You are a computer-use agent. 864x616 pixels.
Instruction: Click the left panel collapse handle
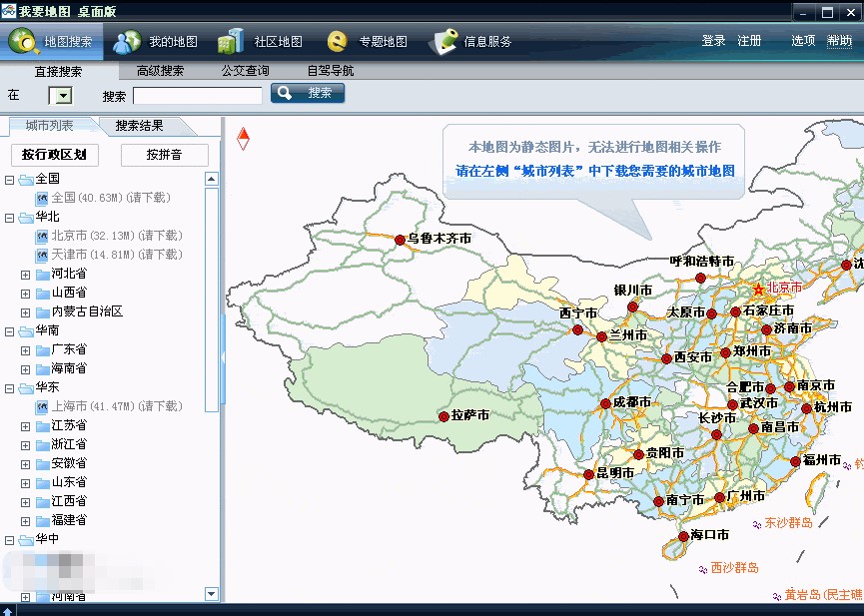pyautogui.click(x=223, y=357)
